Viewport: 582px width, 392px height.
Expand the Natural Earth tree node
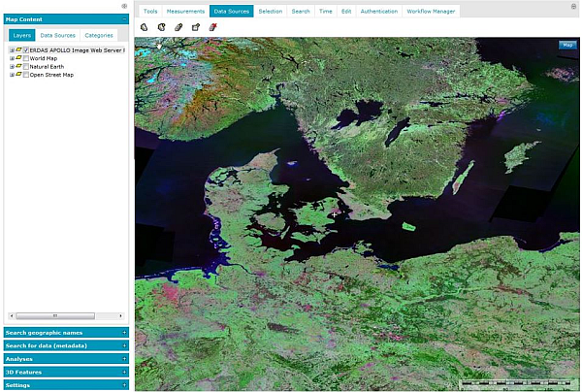pyautogui.click(x=12, y=66)
